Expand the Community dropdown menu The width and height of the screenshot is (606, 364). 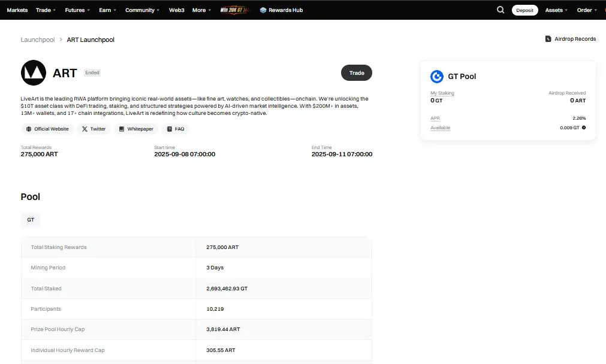click(142, 10)
